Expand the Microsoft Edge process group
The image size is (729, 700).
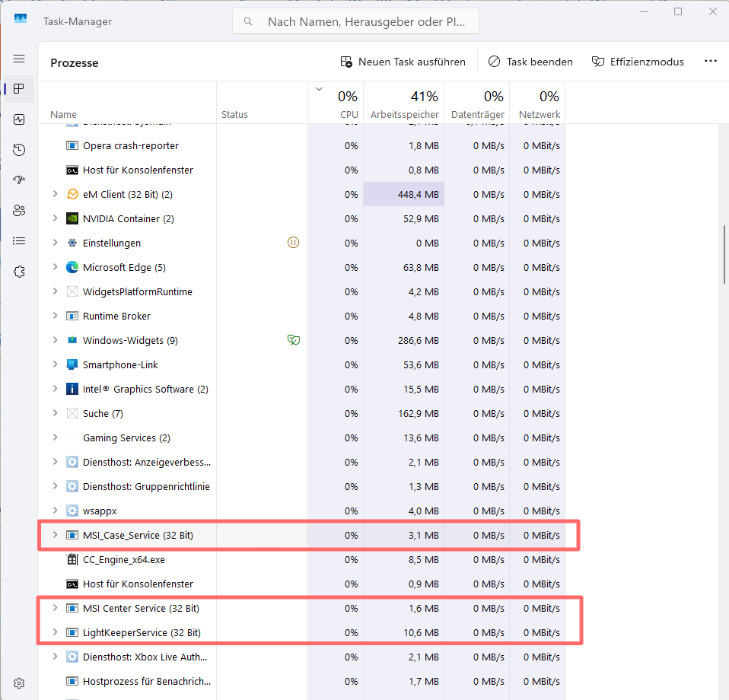(x=56, y=267)
